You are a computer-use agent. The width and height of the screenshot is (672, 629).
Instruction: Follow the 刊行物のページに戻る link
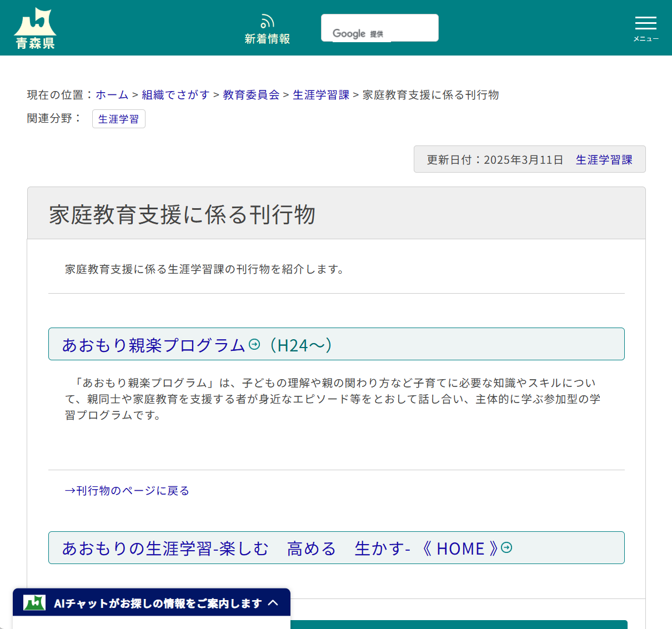[x=127, y=491]
